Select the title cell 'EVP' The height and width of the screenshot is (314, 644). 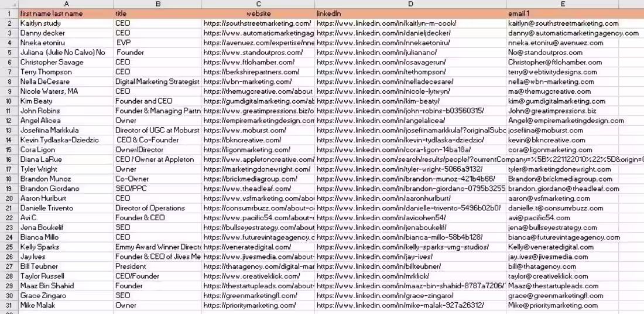click(157, 43)
